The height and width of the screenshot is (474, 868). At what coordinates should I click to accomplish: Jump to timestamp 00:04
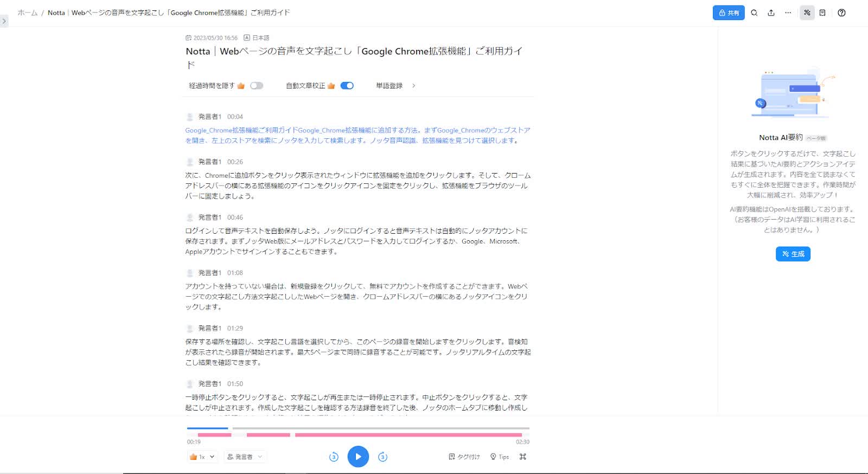click(x=235, y=117)
